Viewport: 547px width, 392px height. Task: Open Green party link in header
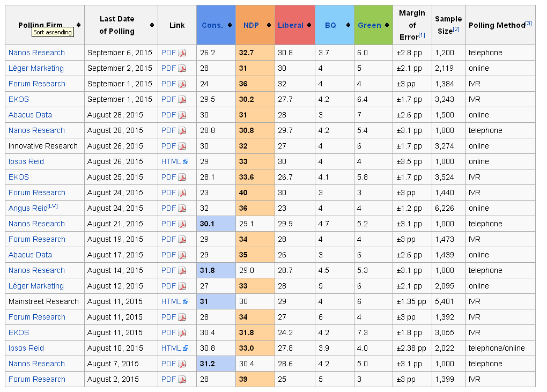[x=369, y=25]
